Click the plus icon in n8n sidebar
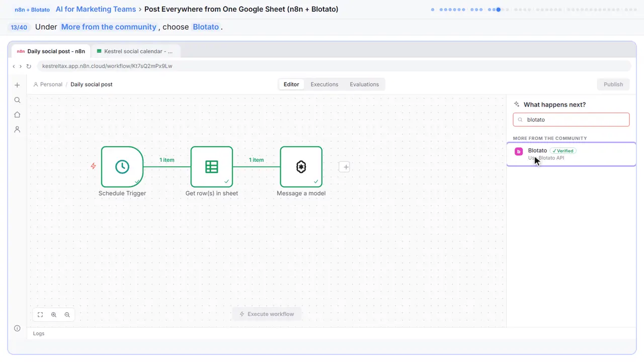This screenshot has height=362, width=644. coord(17,85)
